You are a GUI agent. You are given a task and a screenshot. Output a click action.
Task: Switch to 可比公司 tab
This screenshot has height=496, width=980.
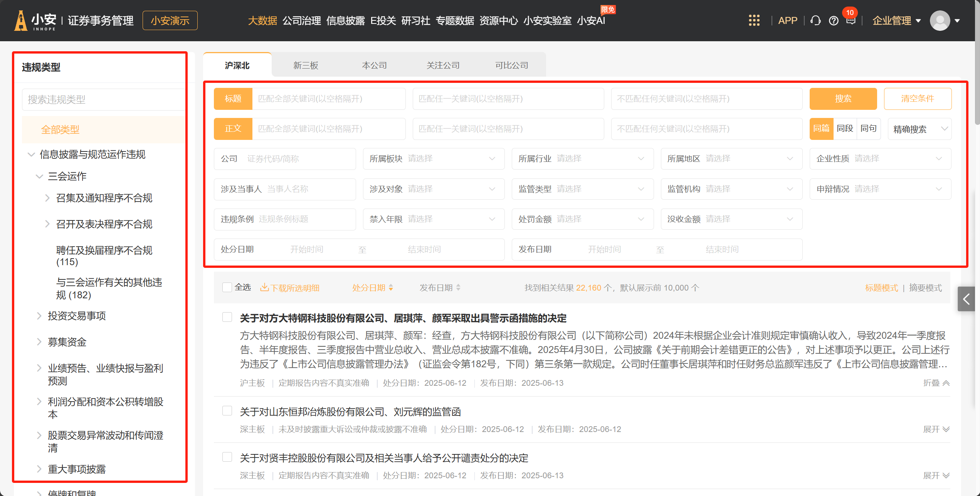coord(511,66)
